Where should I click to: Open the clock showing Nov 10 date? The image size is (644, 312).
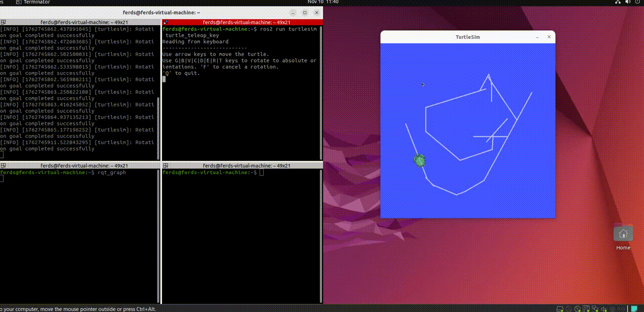coord(322,2)
